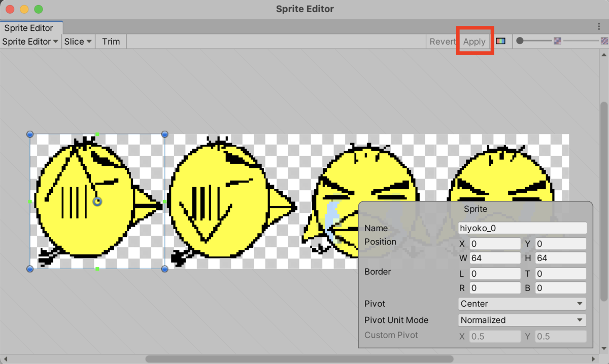The width and height of the screenshot is (609, 364).
Task: Open the Slice dropdown menu
Action: tap(78, 42)
